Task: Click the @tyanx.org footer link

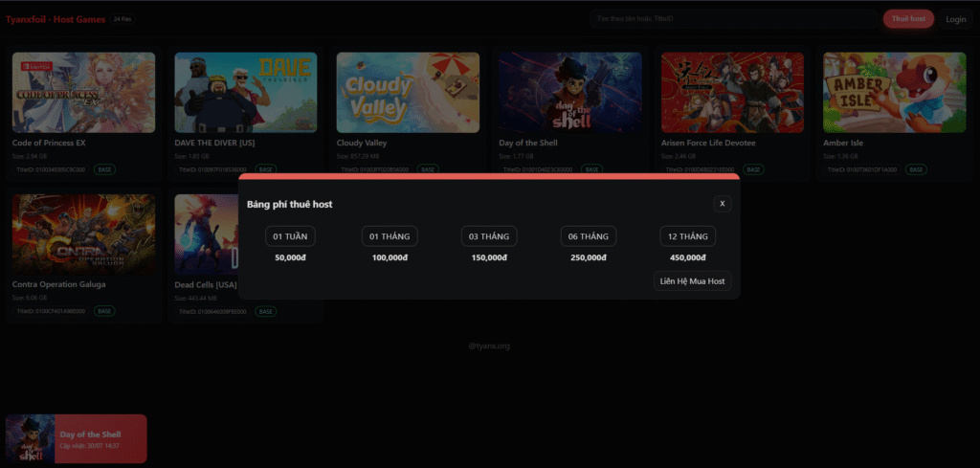Action: pos(489,346)
